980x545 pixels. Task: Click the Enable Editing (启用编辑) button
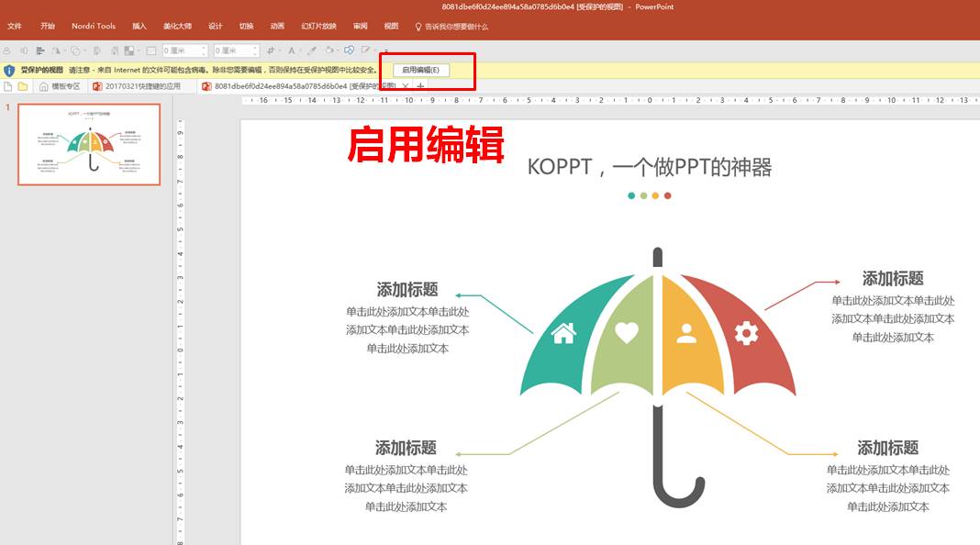click(420, 70)
